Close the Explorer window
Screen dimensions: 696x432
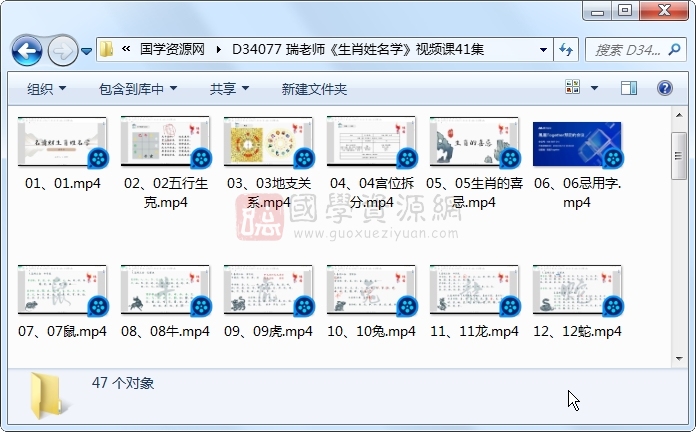tap(664, 11)
